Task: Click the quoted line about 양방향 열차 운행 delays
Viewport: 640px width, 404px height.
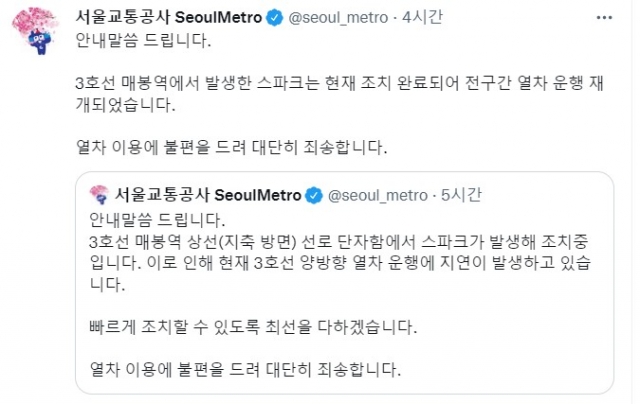Action: (340, 263)
